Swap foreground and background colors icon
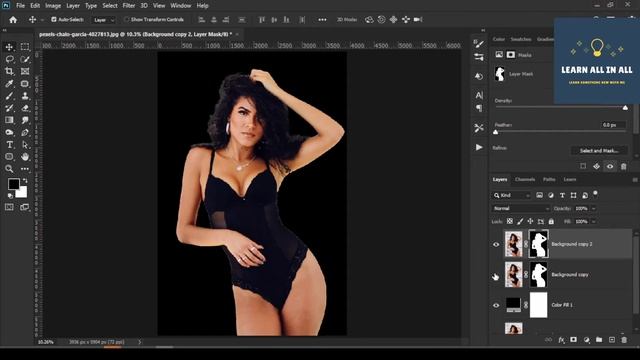640x360 pixels. [x=25, y=180]
